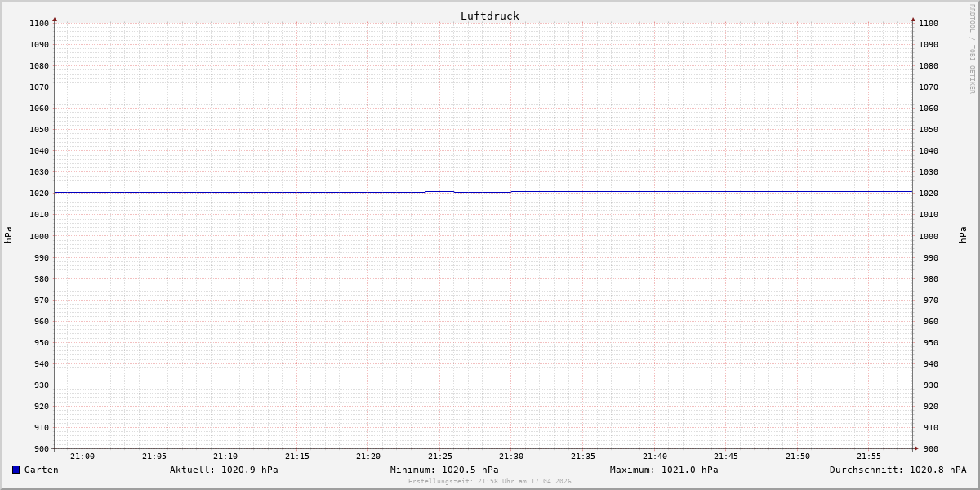Click the blue pressure line at 21:45

click(x=726, y=191)
